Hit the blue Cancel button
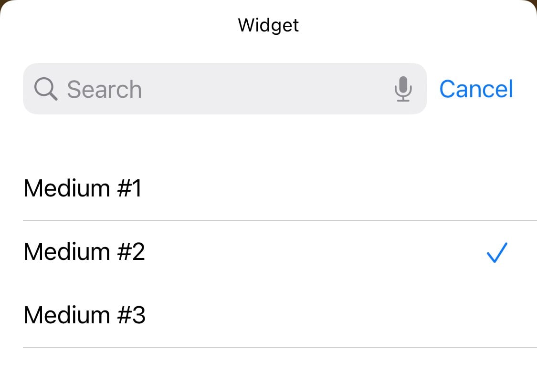 476,89
